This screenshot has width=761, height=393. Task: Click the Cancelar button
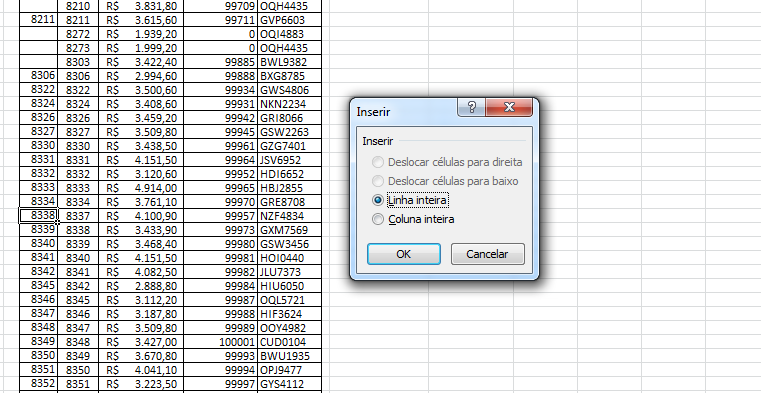tap(487, 254)
